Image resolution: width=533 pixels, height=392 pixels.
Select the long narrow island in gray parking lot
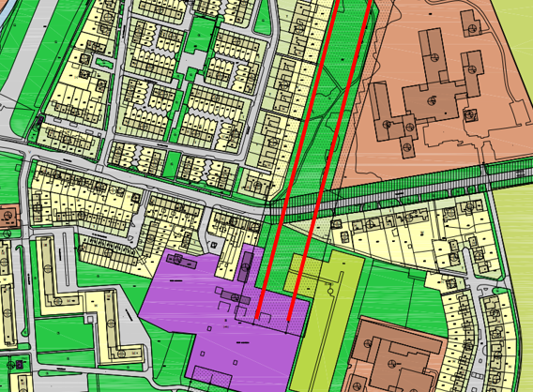tap(65, 259)
